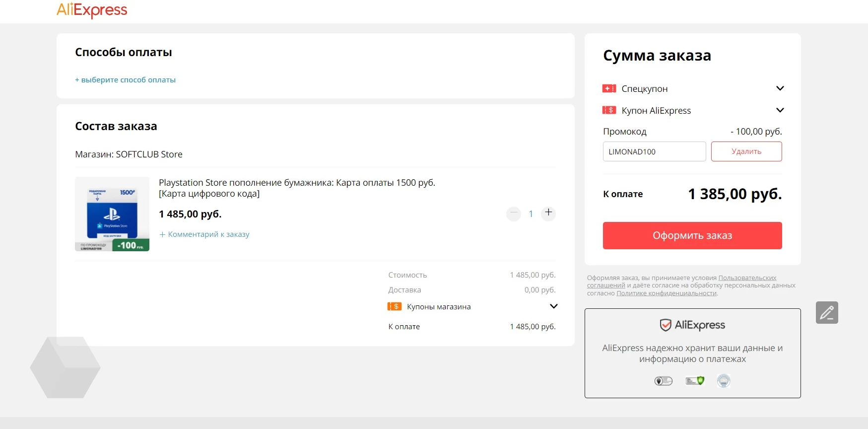
Task: Open the AliExpress logo homepage link
Action: [x=92, y=10]
